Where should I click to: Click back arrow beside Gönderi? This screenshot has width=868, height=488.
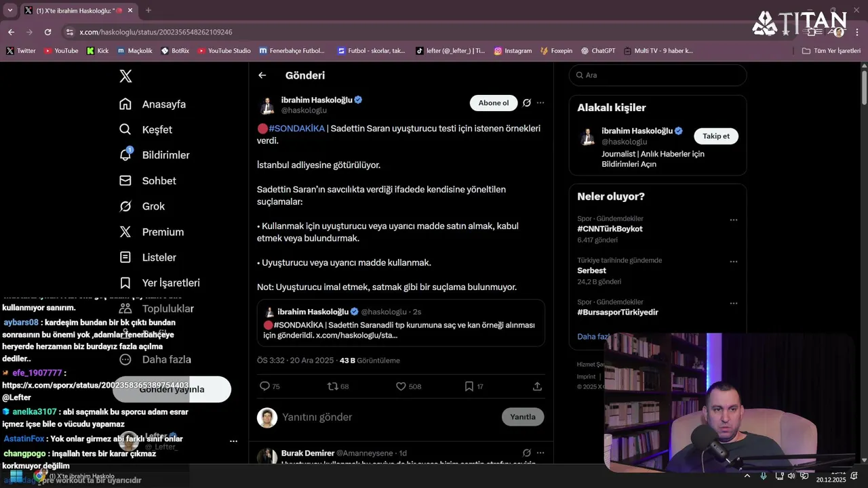click(262, 75)
